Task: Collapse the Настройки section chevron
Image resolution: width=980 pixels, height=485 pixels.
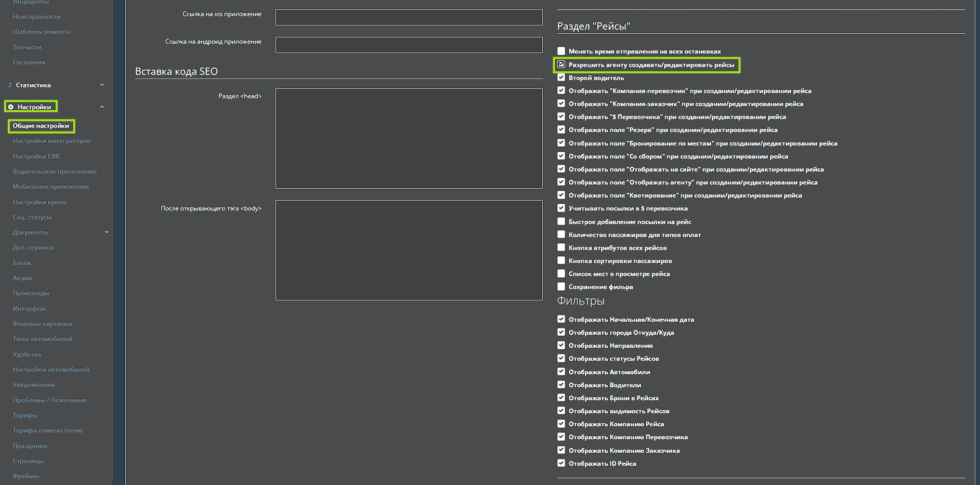Action: pyautogui.click(x=102, y=107)
